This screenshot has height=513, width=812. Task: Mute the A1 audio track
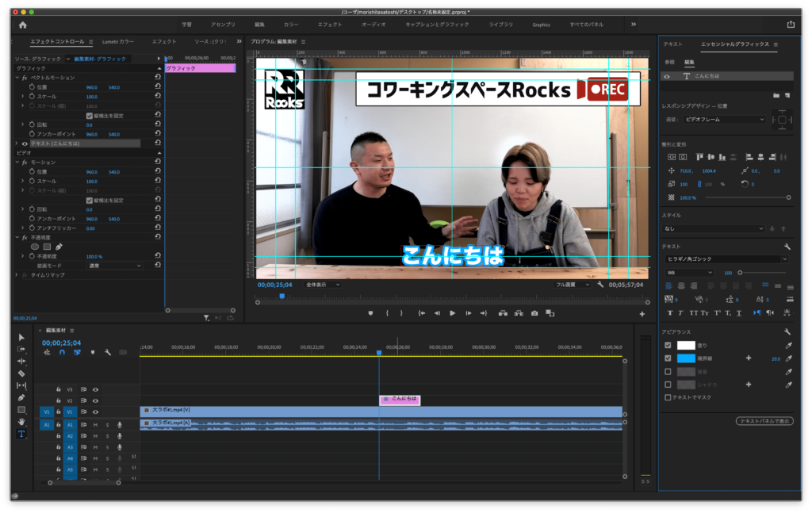(96, 425)
